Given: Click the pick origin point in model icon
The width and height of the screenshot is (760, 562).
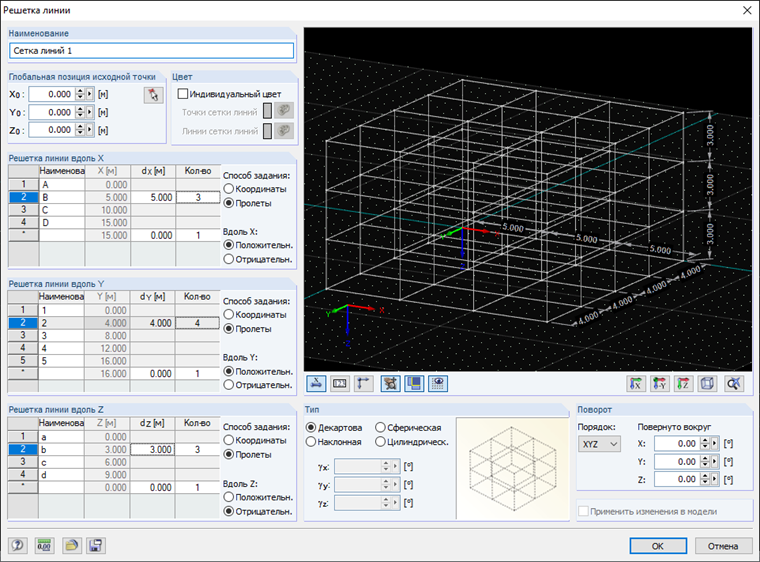Looking at the screenshot, I should point(152,95).
